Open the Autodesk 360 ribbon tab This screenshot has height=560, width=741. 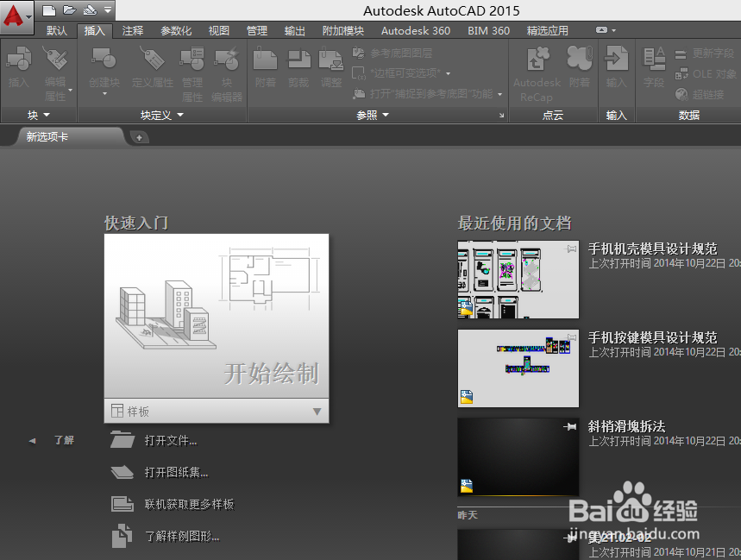point(416,31)
